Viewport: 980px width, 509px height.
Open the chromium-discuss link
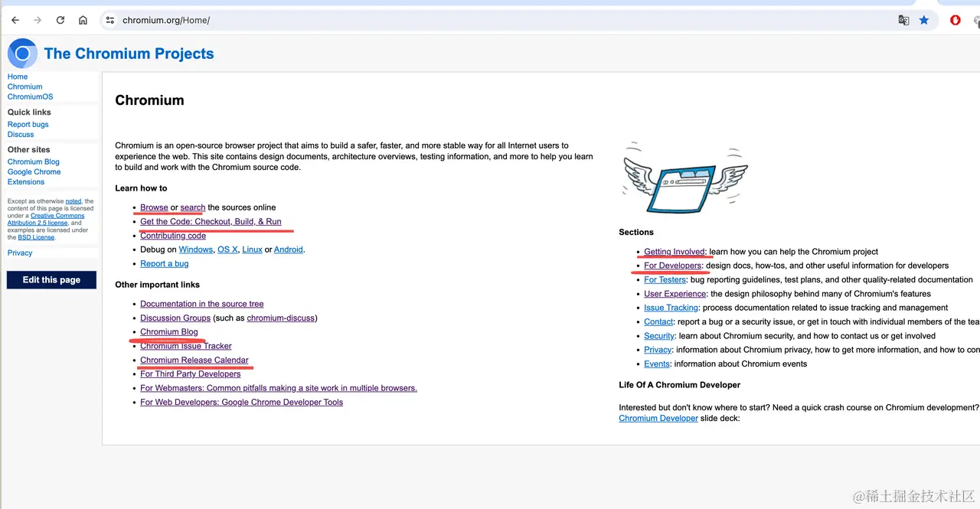(280, 318)
